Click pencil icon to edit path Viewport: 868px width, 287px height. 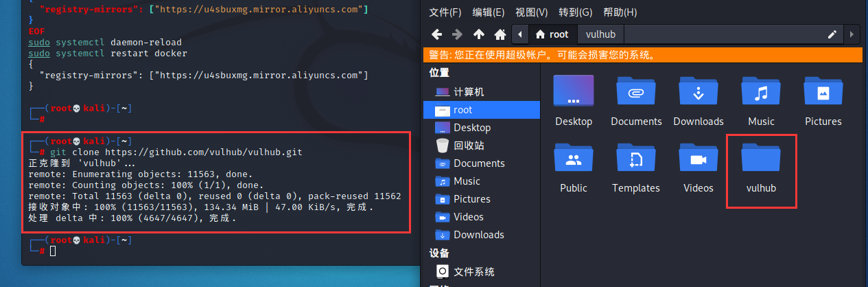coord(832,34)
